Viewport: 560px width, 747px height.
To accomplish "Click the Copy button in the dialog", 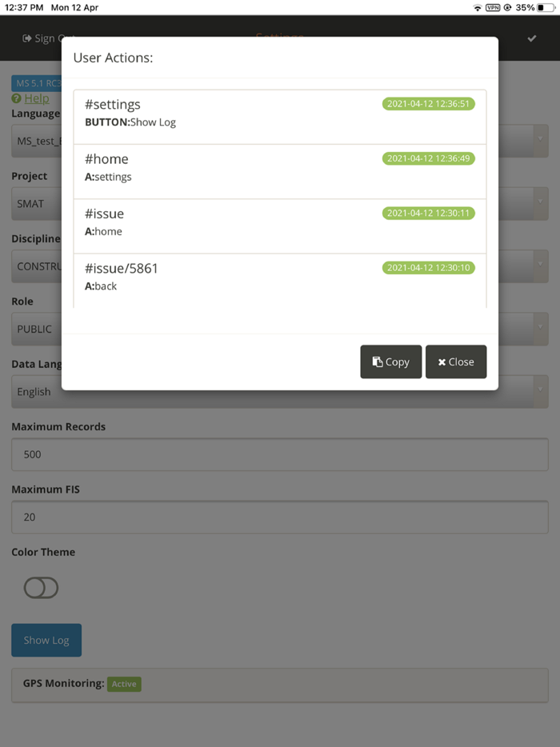I will click(x=391, y=362).
